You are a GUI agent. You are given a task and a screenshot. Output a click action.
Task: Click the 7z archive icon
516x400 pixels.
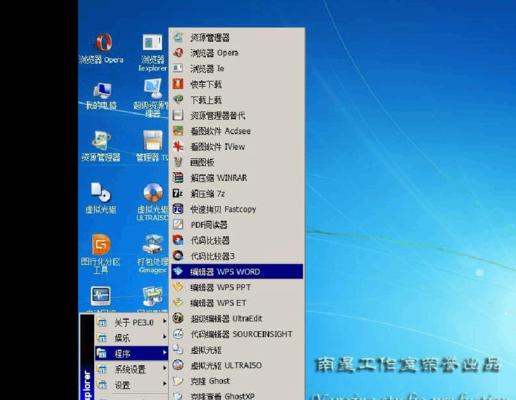pos(178,193)
